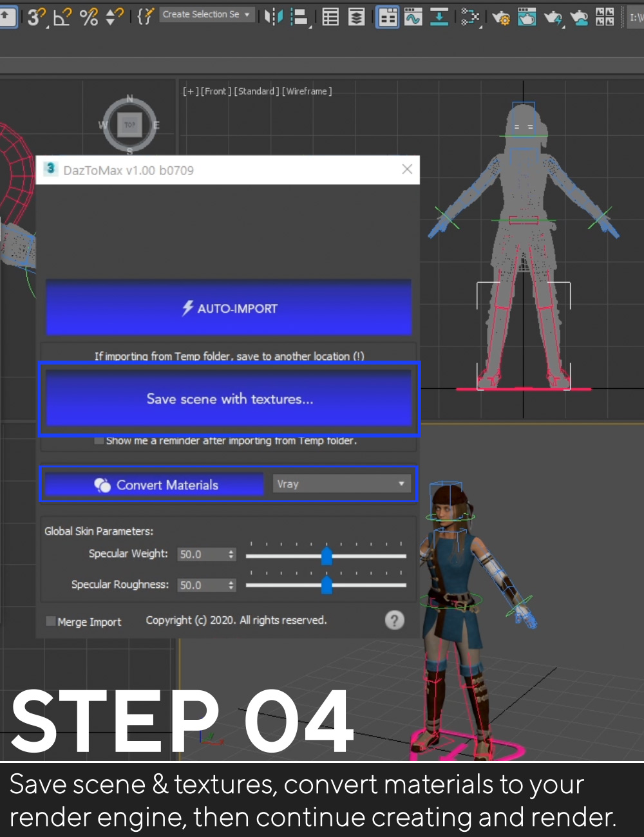The height and width of the screenshot is (837, 644).
Task: Click the Specular Roughness spinner arrows
Action: click(231, 585)
